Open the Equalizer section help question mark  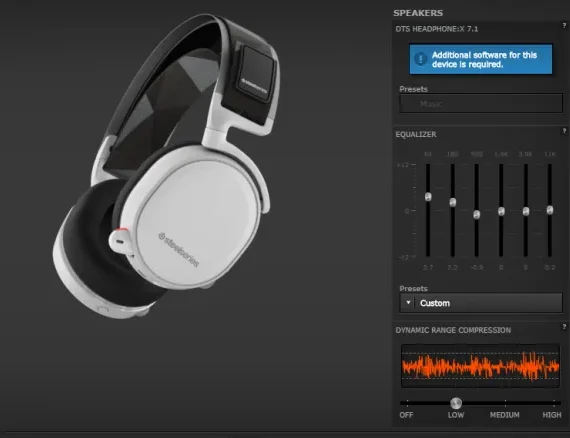coord(564,131)
